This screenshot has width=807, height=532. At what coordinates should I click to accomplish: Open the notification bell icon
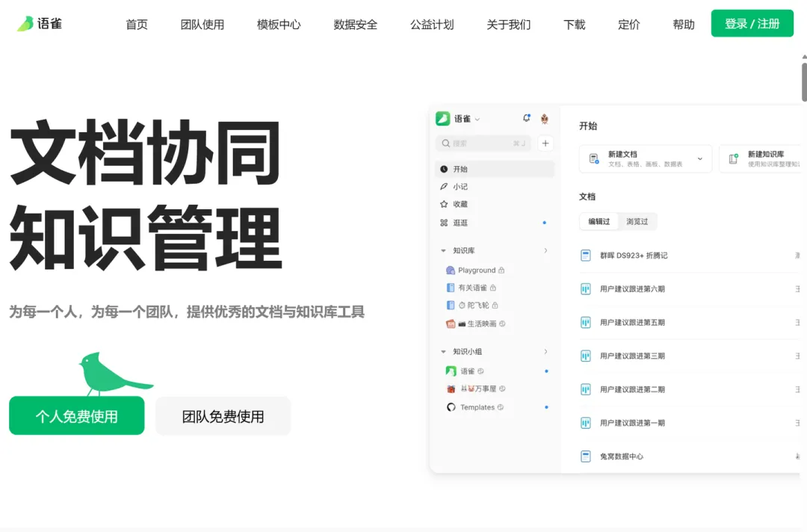coord(526,118)
